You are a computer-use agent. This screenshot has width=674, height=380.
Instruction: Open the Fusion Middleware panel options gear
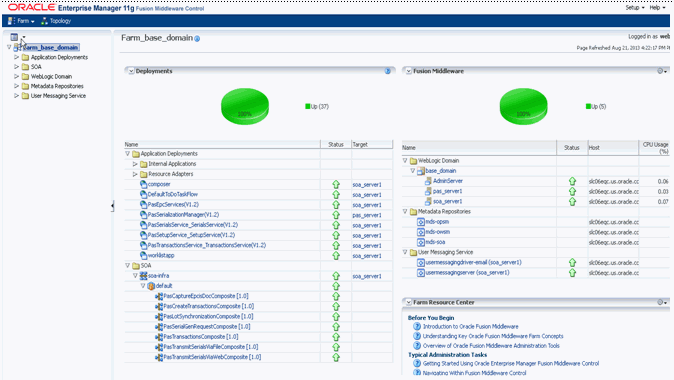[662, 71]
